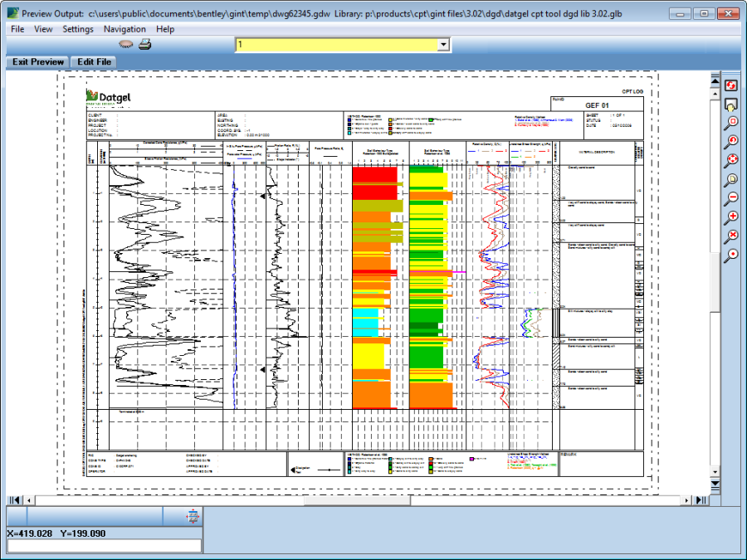Choose magnifier with red square zoom-window tool

731,123
